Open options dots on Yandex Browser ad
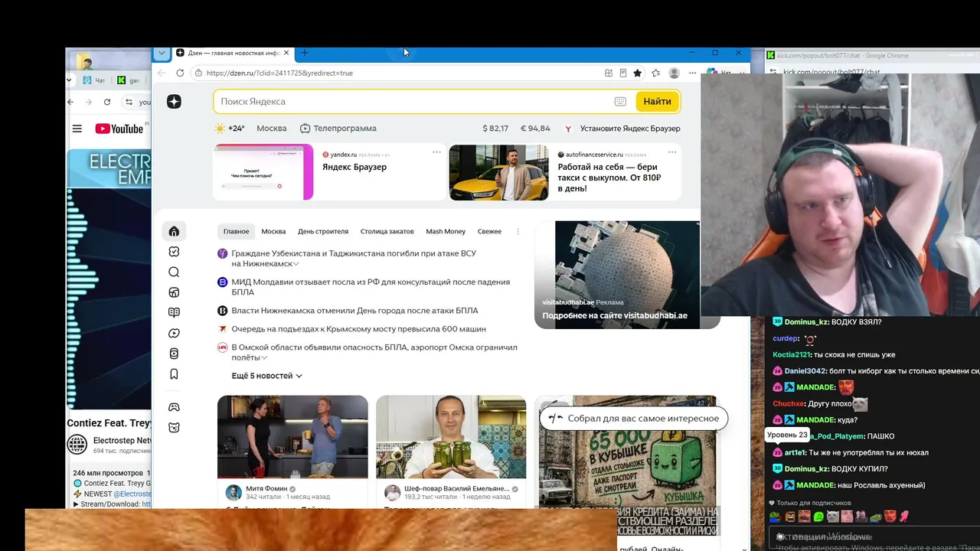 437,152
